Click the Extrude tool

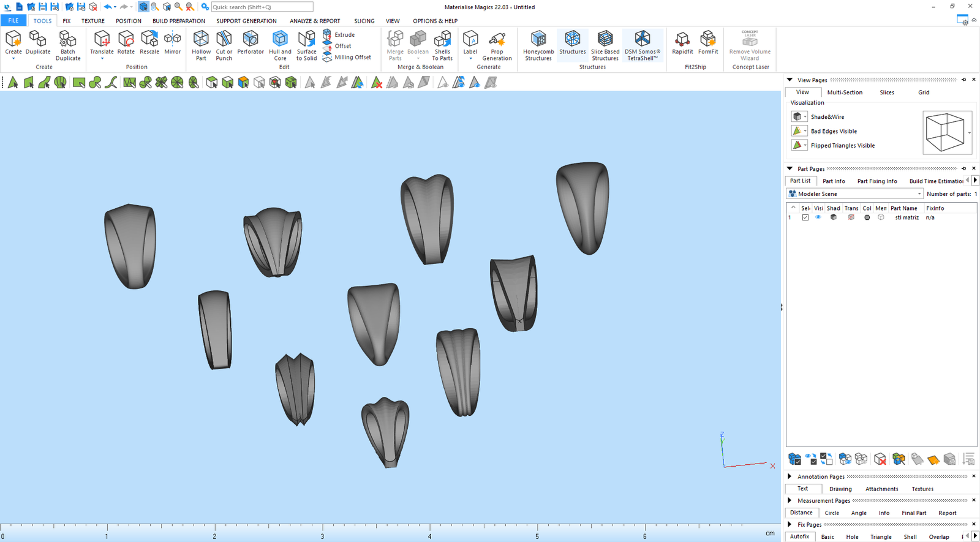click(x=339, y=34)
